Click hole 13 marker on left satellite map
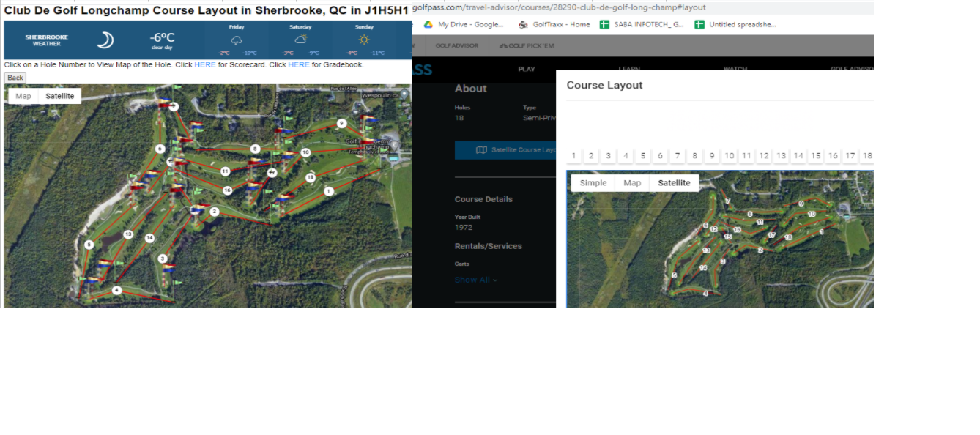Image resolution: width=980 pixels, height=435 pixels. click(x=128, y=234)
